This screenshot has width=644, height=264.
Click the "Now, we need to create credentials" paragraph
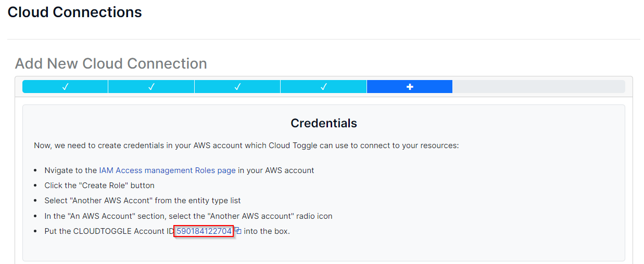click(246, 146)
